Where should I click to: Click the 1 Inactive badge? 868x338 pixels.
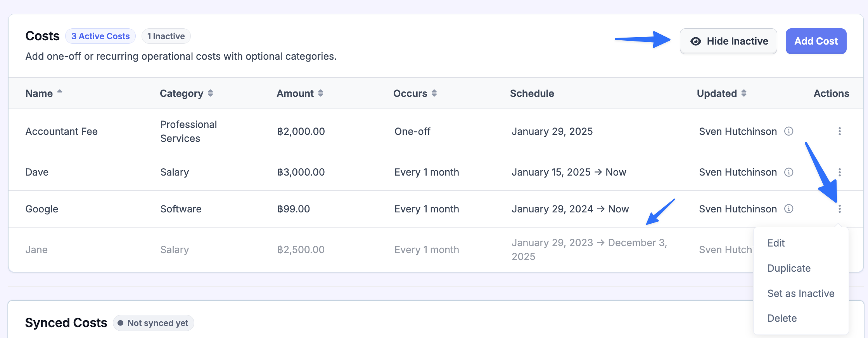click(166, 36)
